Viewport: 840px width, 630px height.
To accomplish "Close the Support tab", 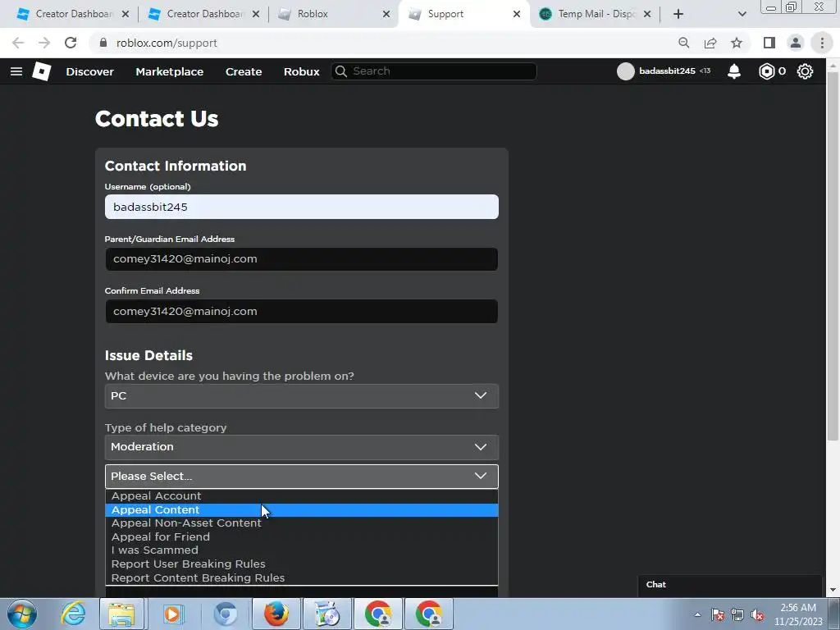I will [x=517, y=14].
